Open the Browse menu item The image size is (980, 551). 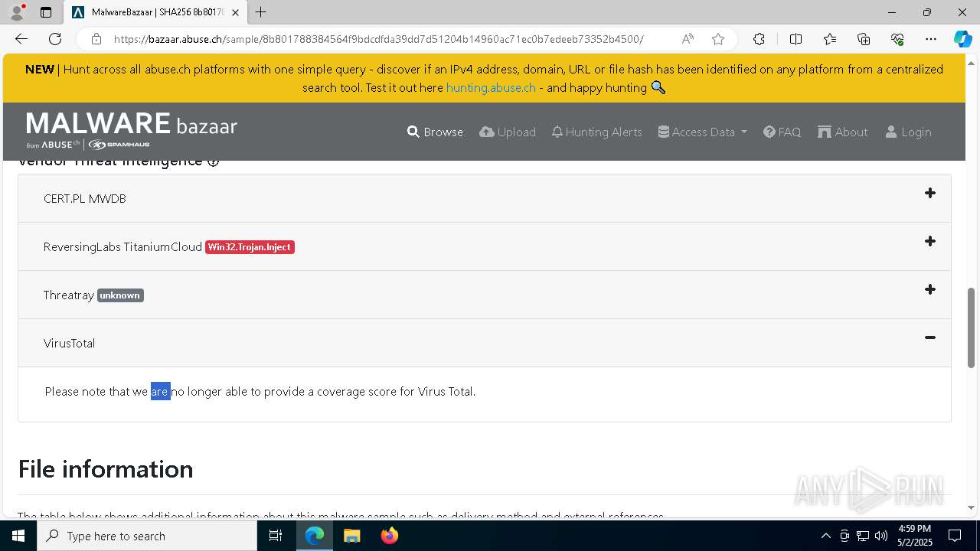[435, 132]
